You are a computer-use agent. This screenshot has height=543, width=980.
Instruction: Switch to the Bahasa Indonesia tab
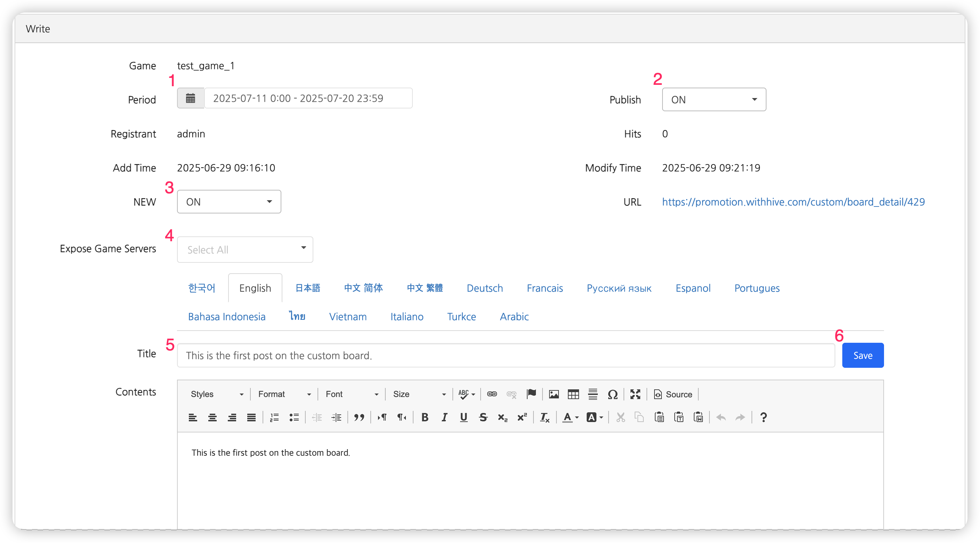tap(226, 317)
